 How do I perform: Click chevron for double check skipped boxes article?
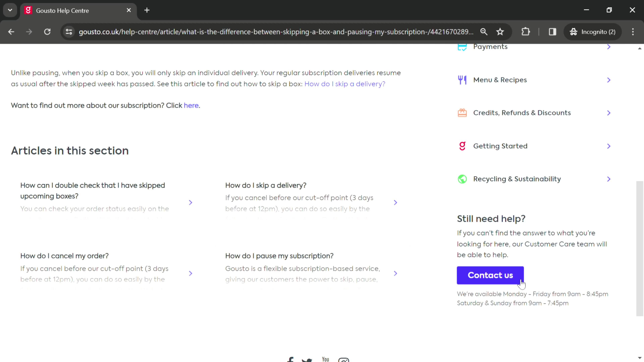[x=191, y=202]
